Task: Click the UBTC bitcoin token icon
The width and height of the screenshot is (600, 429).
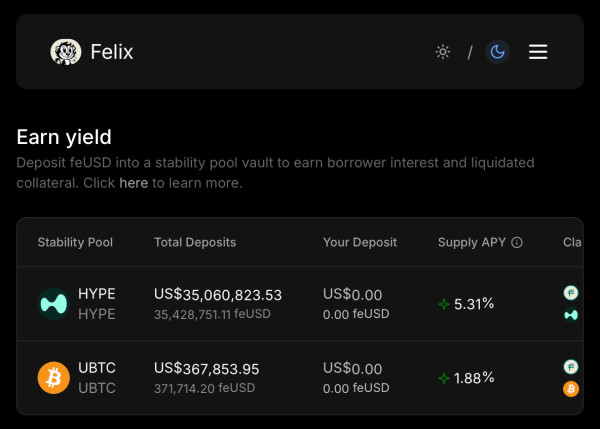Action: [54, 378]
